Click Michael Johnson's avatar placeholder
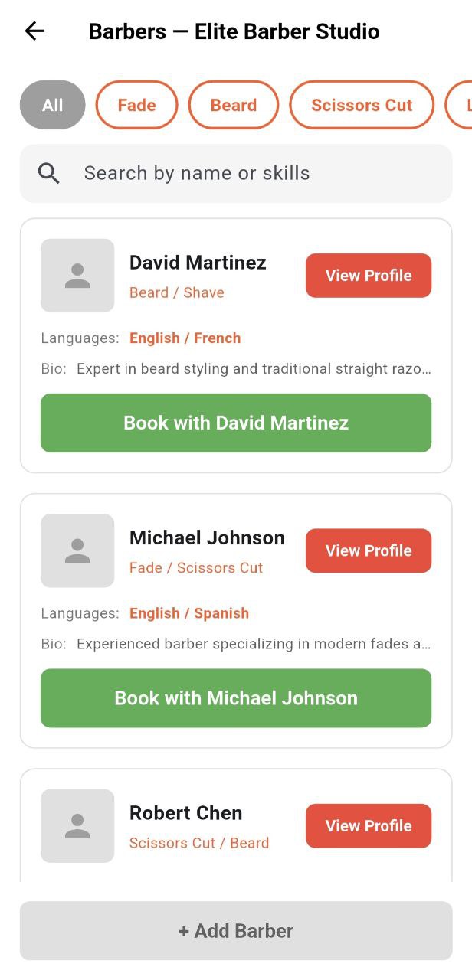This screenshot has height=980, width=472. coord(77,550)
